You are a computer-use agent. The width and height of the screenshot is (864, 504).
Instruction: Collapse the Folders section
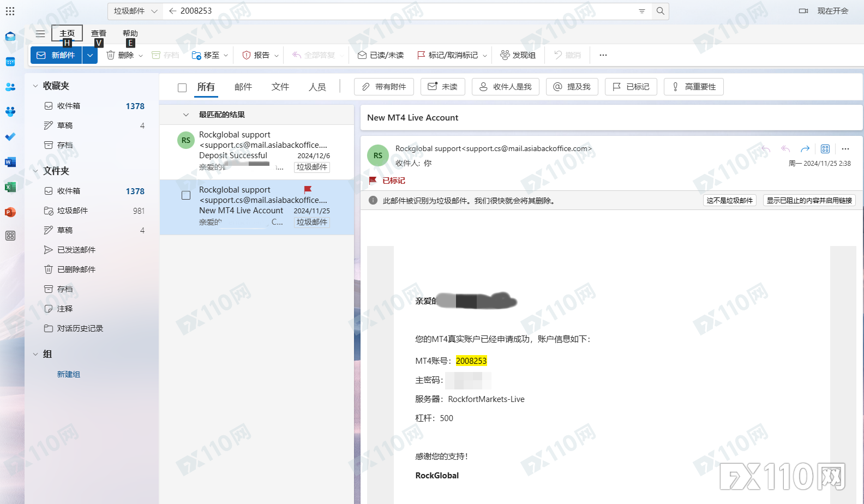pyautogui.click(x=35, y=171)
